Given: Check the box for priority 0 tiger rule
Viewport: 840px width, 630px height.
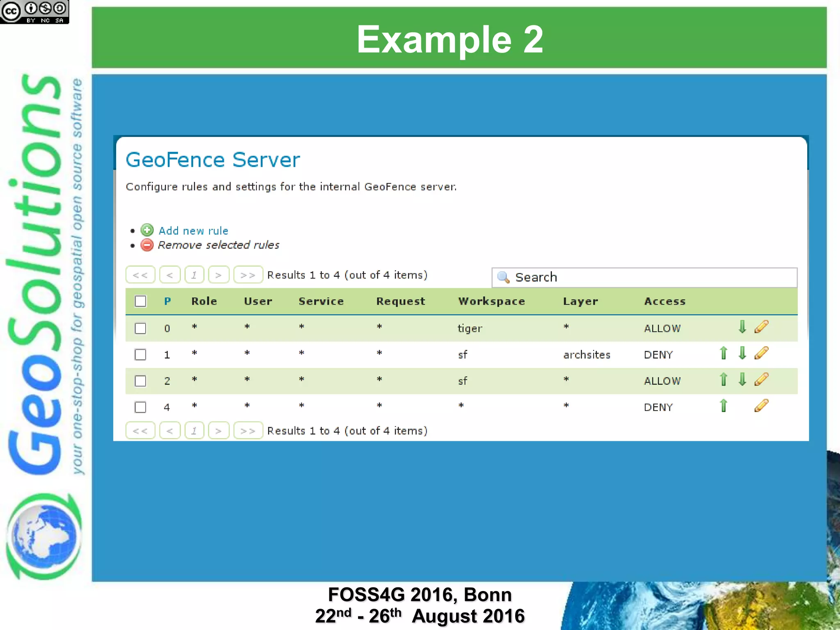Looking at the screenshot, I should pos(140,328).
